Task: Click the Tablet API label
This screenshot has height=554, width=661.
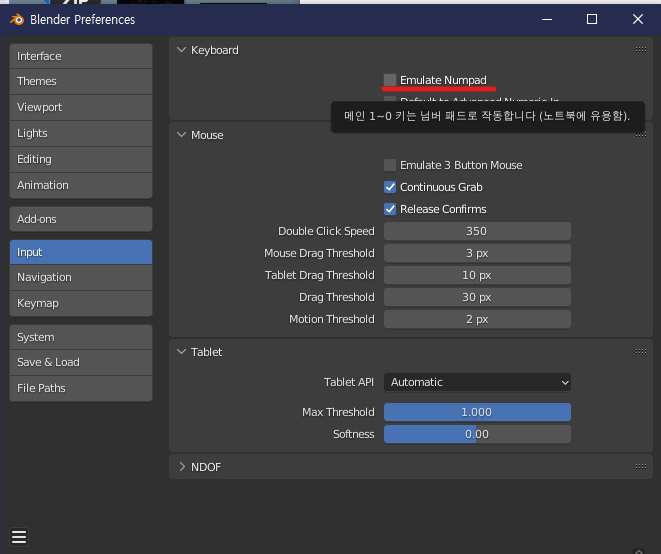Action: [x=349, y=382]
